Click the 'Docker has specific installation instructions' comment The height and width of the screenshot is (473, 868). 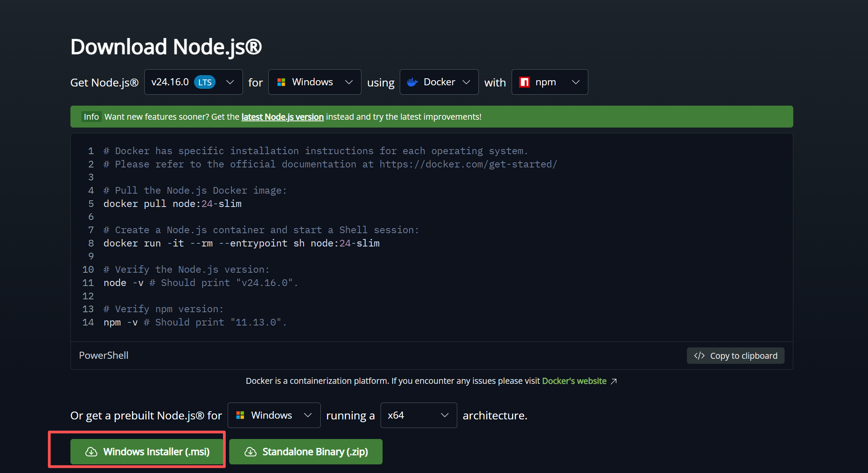[316, 151]
